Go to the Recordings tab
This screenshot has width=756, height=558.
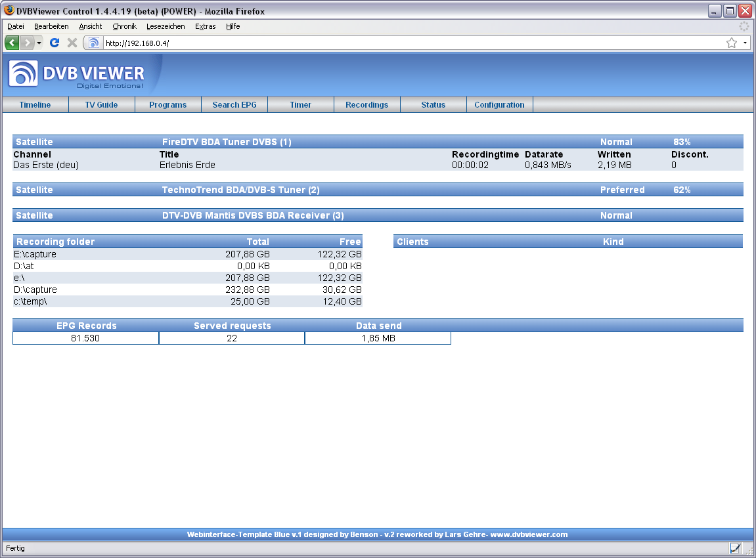(x=367, y=105)
